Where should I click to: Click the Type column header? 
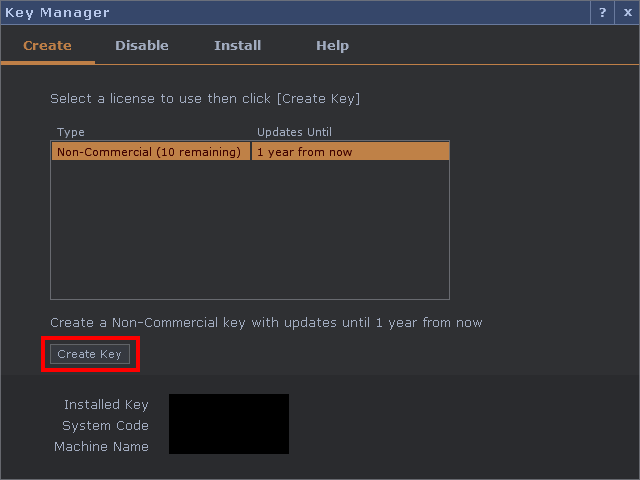[71, 132]
